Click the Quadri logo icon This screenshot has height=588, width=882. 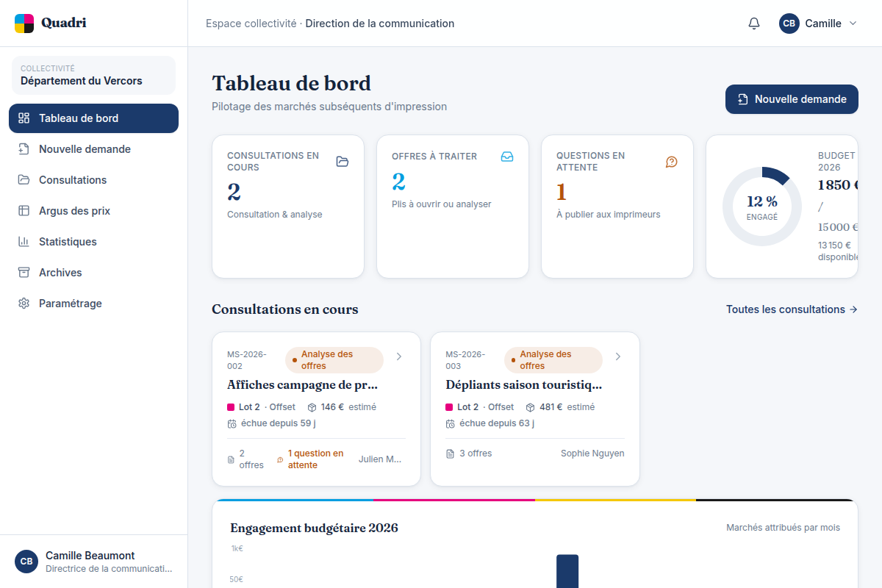(24, 24)
